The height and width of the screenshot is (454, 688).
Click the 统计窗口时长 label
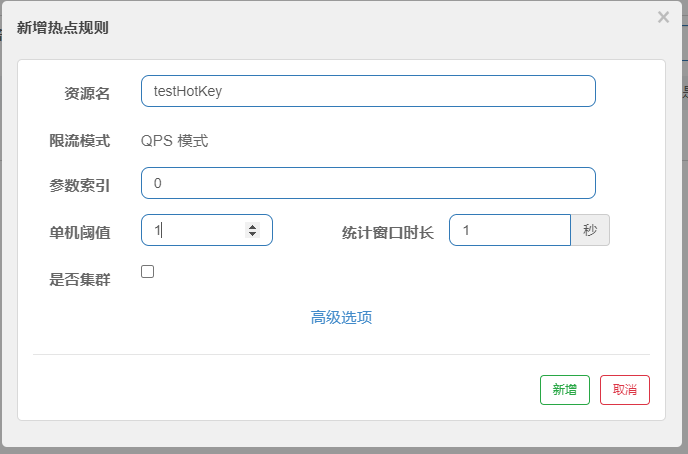(388, 232)
